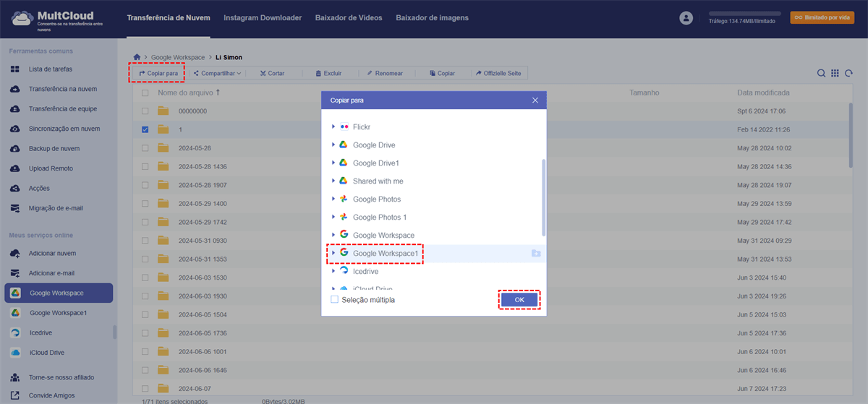This screenshot has height=404, width=868.
Task: Click the home breadcrumb icon
Action: [x=137, y=56]
